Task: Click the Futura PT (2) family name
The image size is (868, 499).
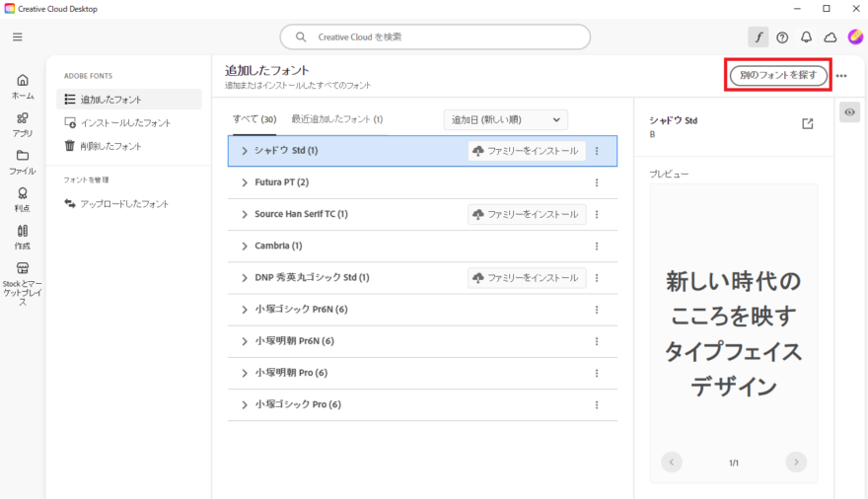Action: coord(282,182)
